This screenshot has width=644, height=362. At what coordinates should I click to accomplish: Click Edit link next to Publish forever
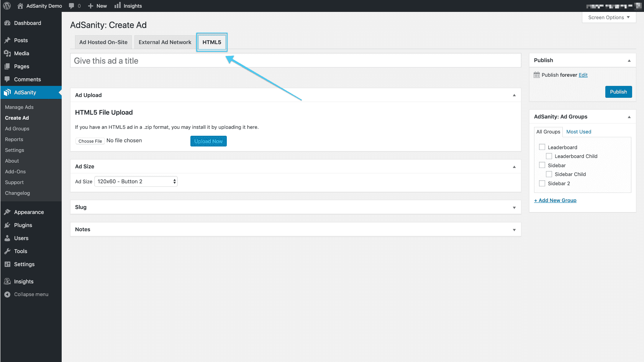583,75
